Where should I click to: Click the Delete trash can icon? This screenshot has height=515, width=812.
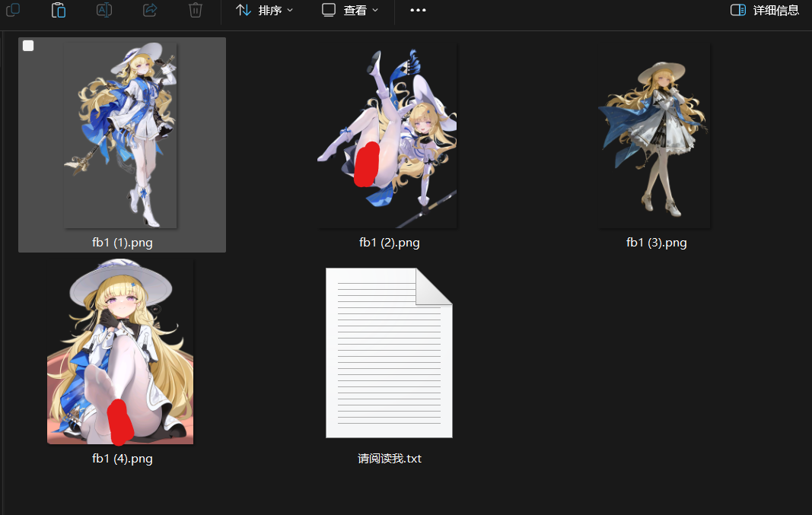tap(196, 10)
